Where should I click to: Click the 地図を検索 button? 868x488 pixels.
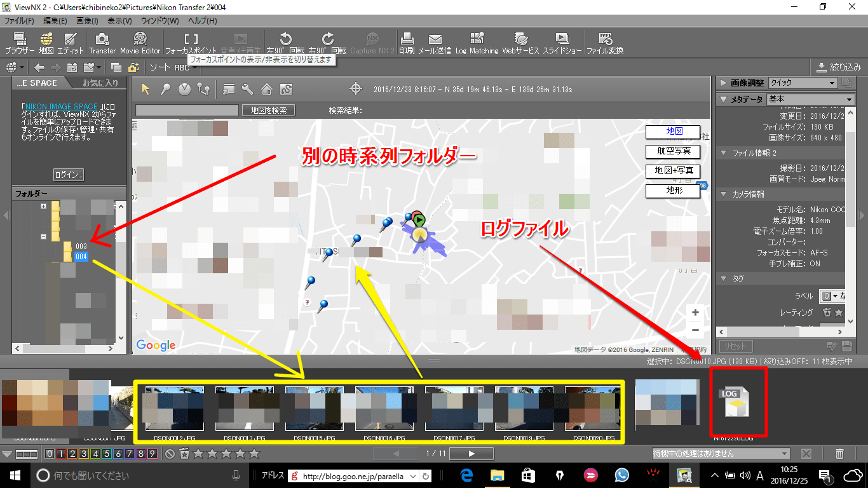coord(268,111)
